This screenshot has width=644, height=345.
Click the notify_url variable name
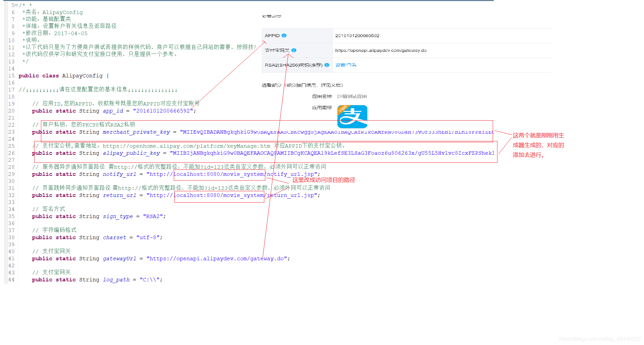[x=119, y=174]
